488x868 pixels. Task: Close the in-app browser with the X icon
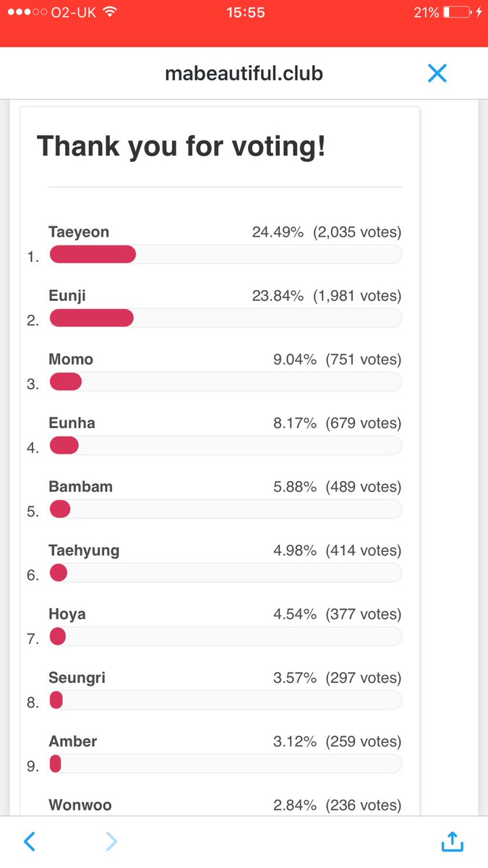437,73
